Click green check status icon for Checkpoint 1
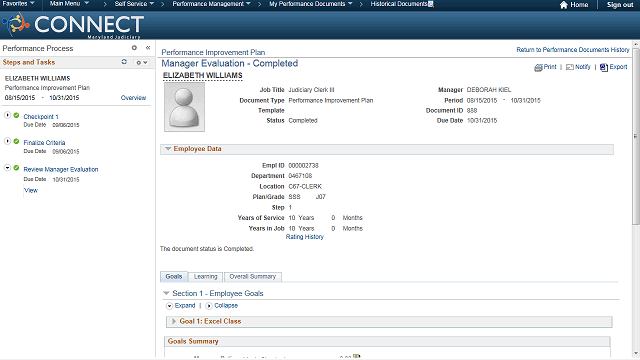640x360 pixels. tap(16, 116)
